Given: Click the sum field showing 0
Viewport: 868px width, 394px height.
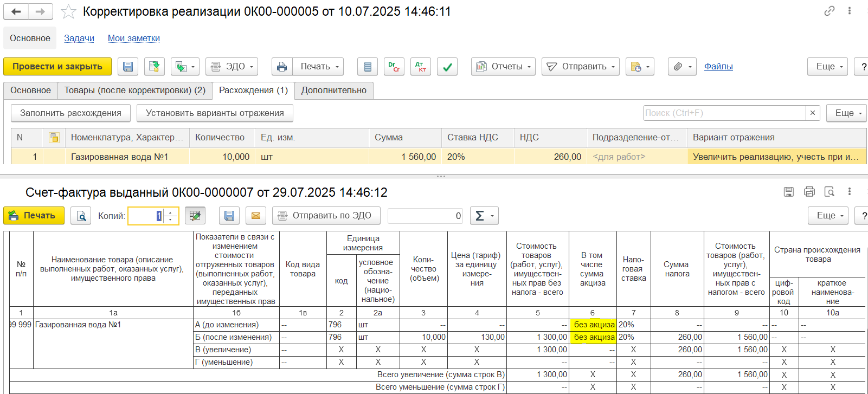Looking at the screenshot, I should [426, 216].
